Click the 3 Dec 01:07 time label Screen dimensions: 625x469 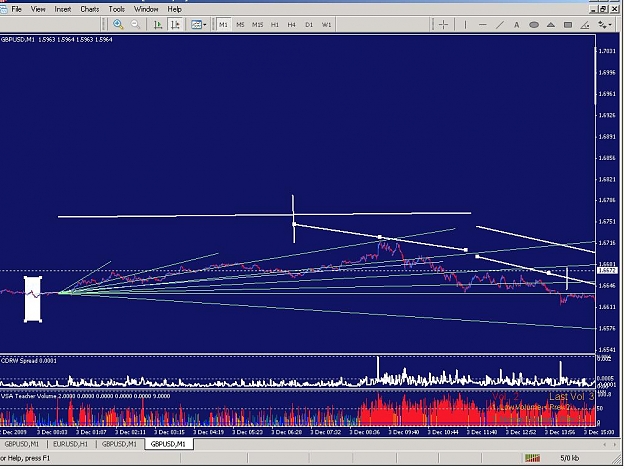pos(91,432)
